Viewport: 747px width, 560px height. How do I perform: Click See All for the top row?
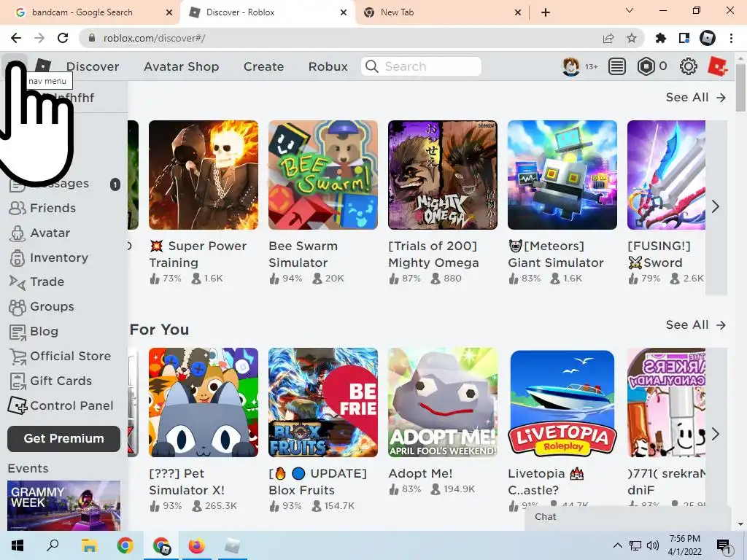[695, 97]
